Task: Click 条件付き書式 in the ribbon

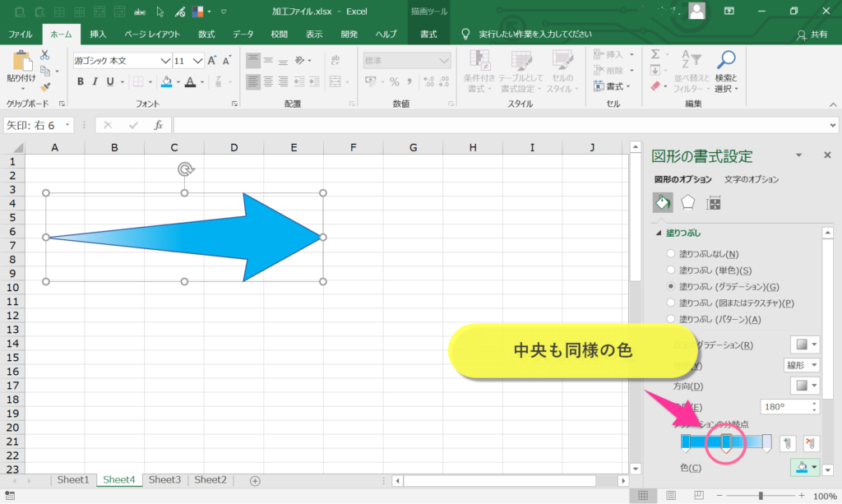Action: tap(481, 70)
